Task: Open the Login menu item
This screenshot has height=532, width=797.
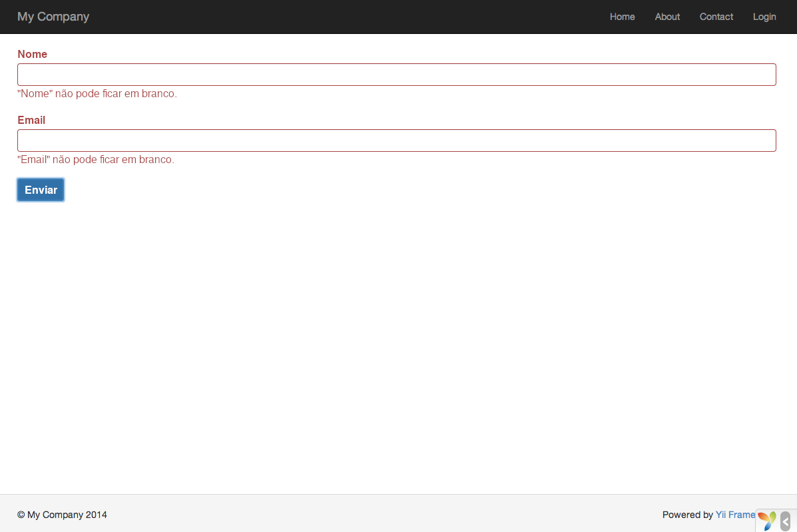Action: tap(764, 17)
